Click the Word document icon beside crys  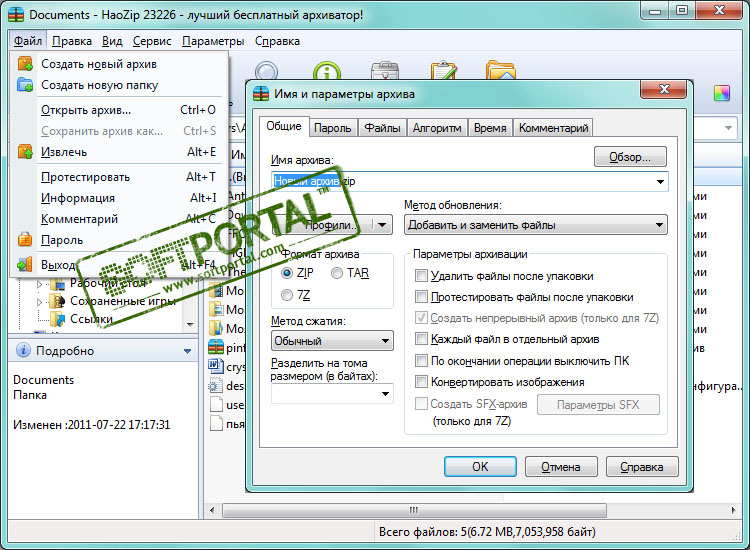(216, 366)
